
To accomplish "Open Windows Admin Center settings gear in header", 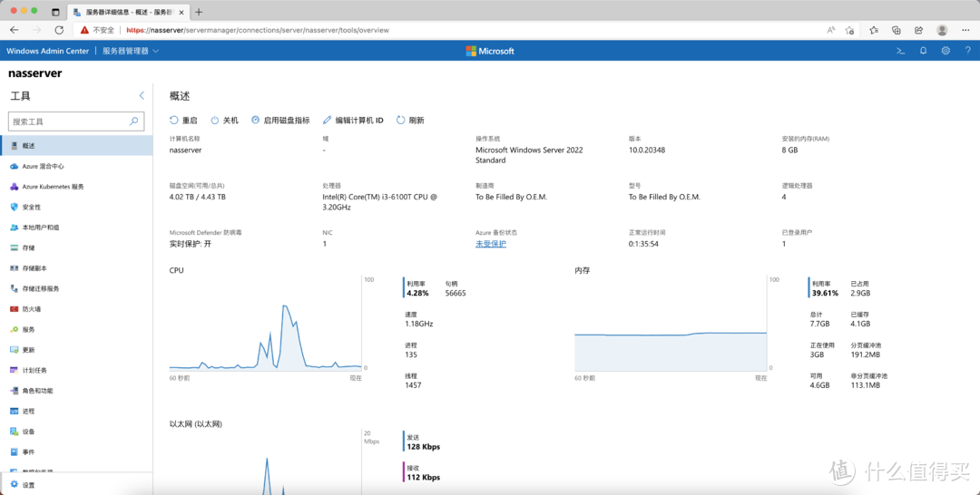I will pos(946,51).
